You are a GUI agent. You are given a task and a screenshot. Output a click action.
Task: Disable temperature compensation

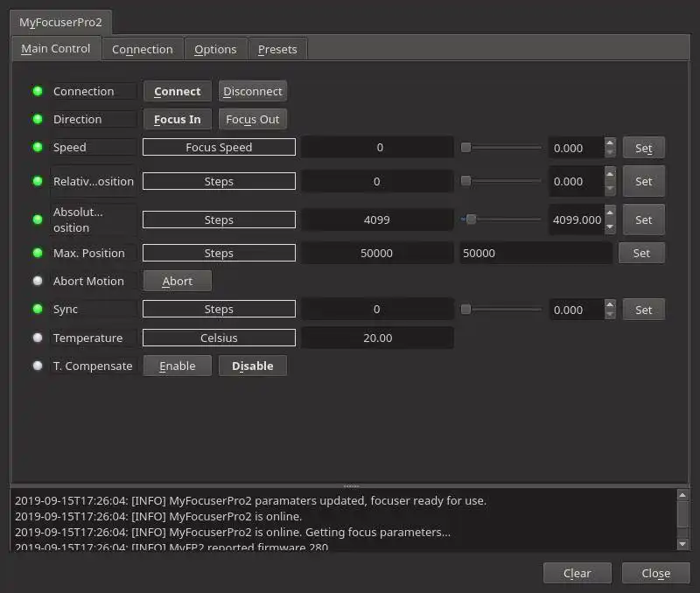(x=253, y=366)
